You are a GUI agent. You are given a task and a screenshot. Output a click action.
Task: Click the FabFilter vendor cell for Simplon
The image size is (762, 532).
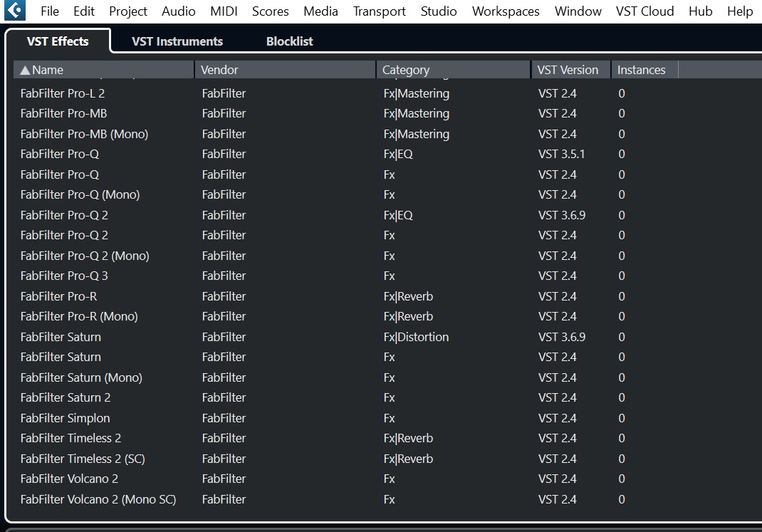coord(224,418)
